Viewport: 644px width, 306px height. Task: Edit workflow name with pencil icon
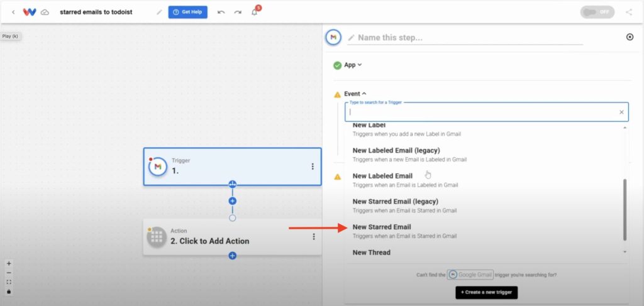click(x=159, y=12)
